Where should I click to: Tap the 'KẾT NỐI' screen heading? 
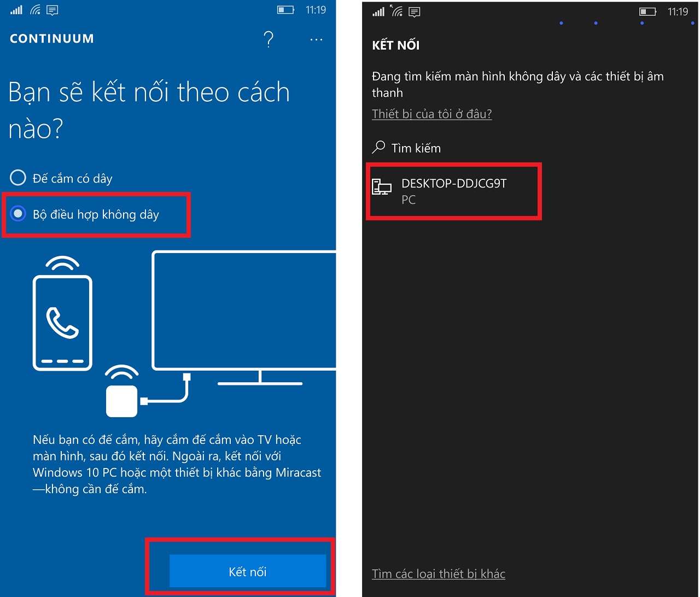[396, 45]
